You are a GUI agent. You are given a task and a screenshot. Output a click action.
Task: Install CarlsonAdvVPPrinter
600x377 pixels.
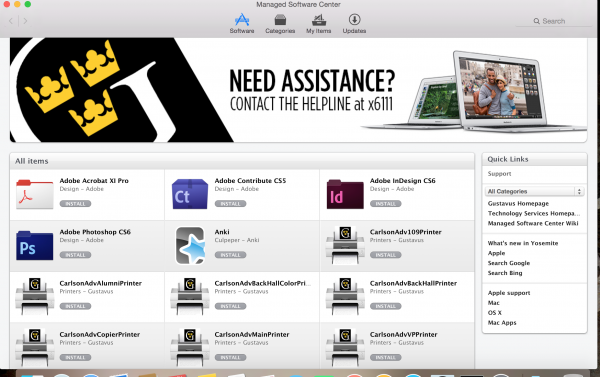386,357
